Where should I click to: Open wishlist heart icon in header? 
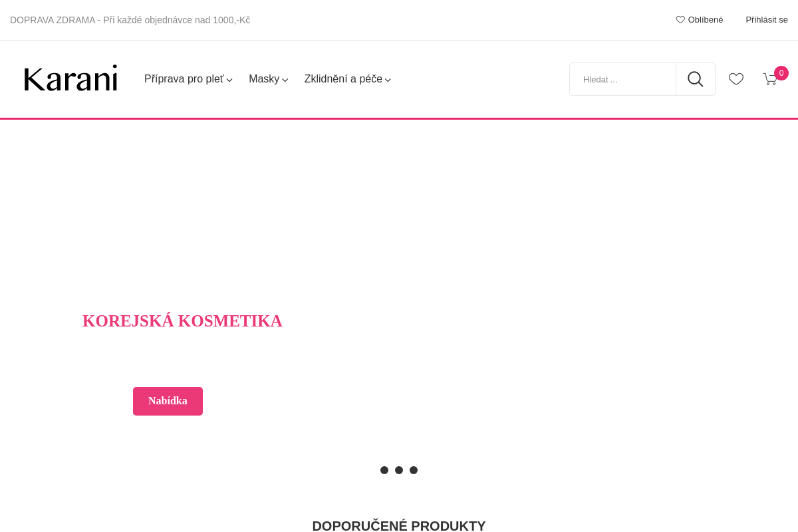pos(736,79)
